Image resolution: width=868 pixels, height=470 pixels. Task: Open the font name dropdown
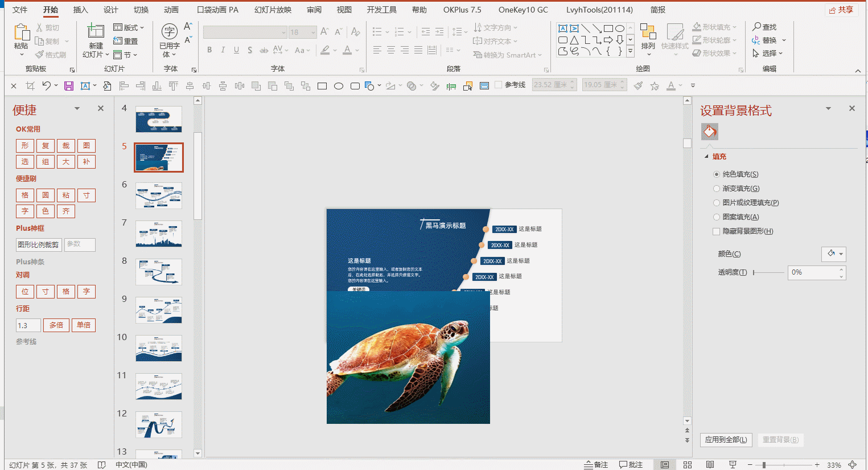[x=283, y=32]
